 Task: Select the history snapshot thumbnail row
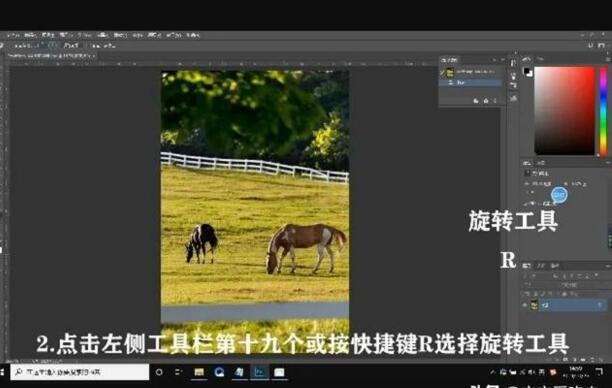(471, 72)
